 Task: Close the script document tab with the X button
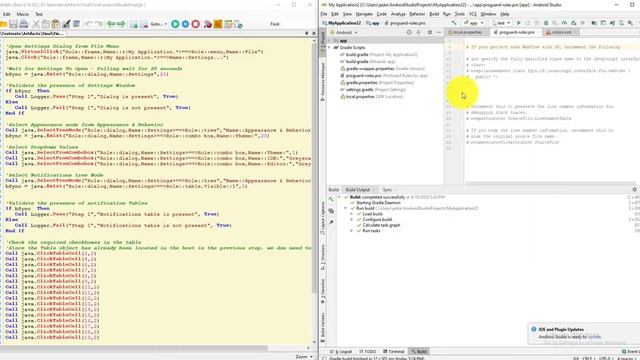click(x=314, y=33)
